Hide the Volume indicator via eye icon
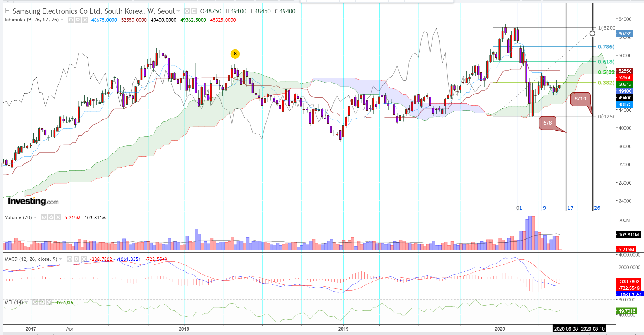The image size is (644, 335). [x=44, y=217]
